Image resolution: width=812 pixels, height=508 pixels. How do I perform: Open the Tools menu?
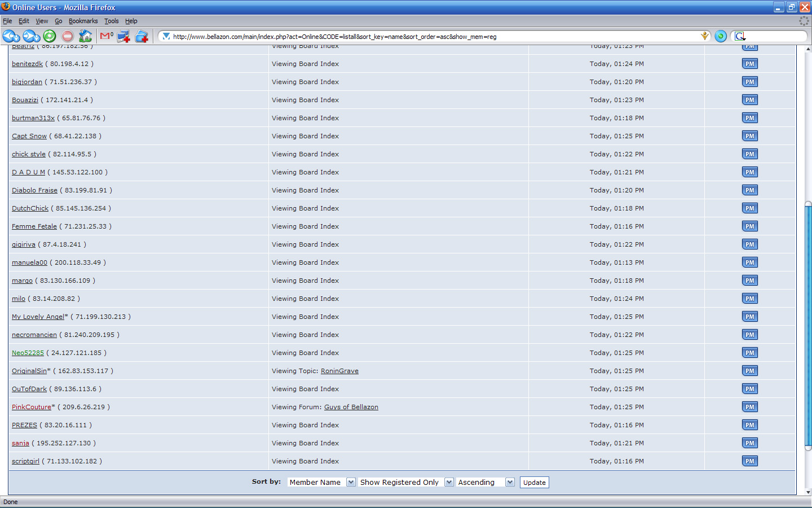click(x=111, y=21)
